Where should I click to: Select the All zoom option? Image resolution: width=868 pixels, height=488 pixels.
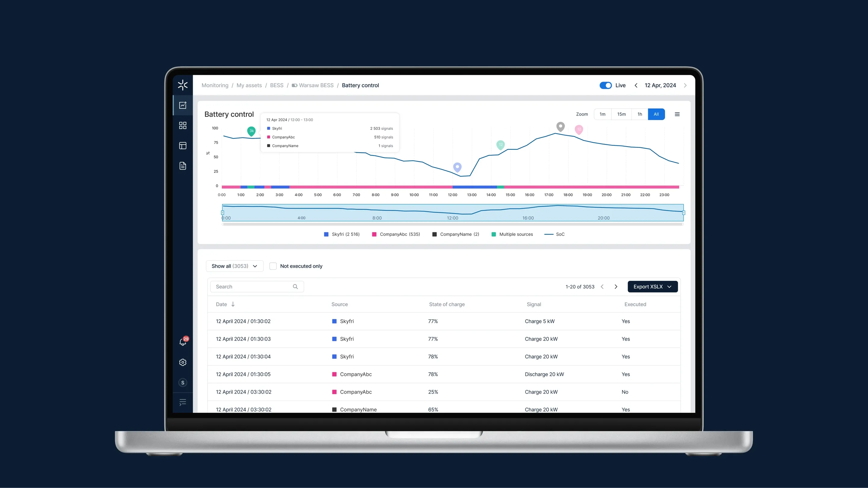656,114
